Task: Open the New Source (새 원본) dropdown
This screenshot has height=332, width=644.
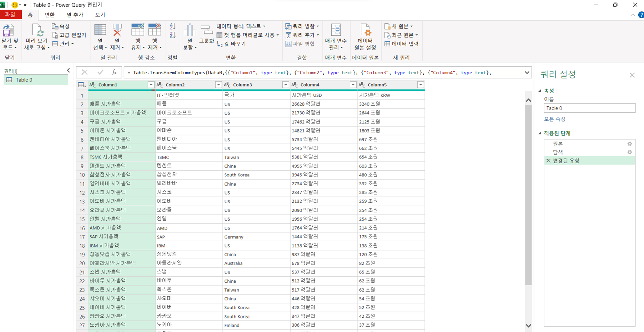Action: tap(398, 26)
